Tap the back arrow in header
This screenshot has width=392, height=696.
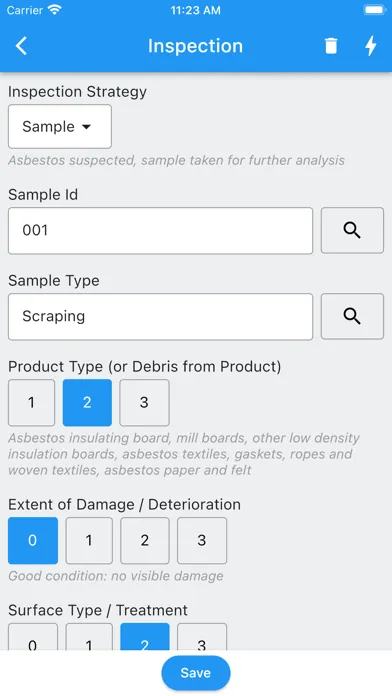pyautogui.click(x=21, y=46)
